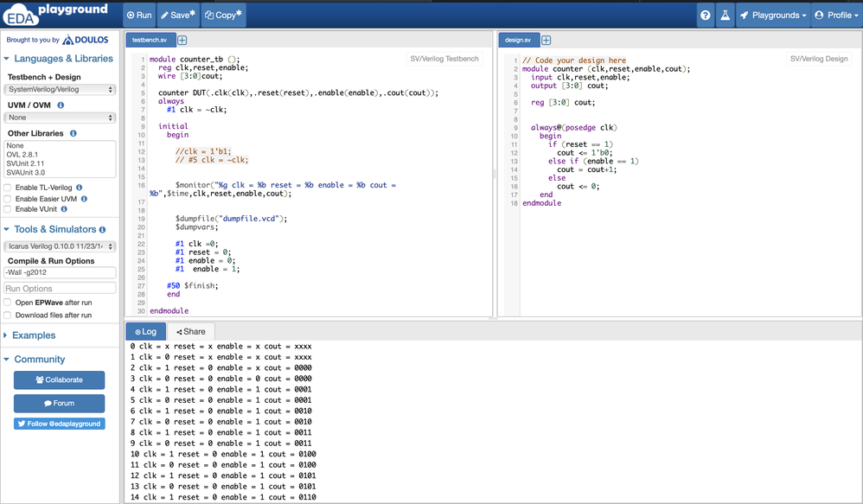Click info icon beside Other Libraries

[x=74, y=134]
